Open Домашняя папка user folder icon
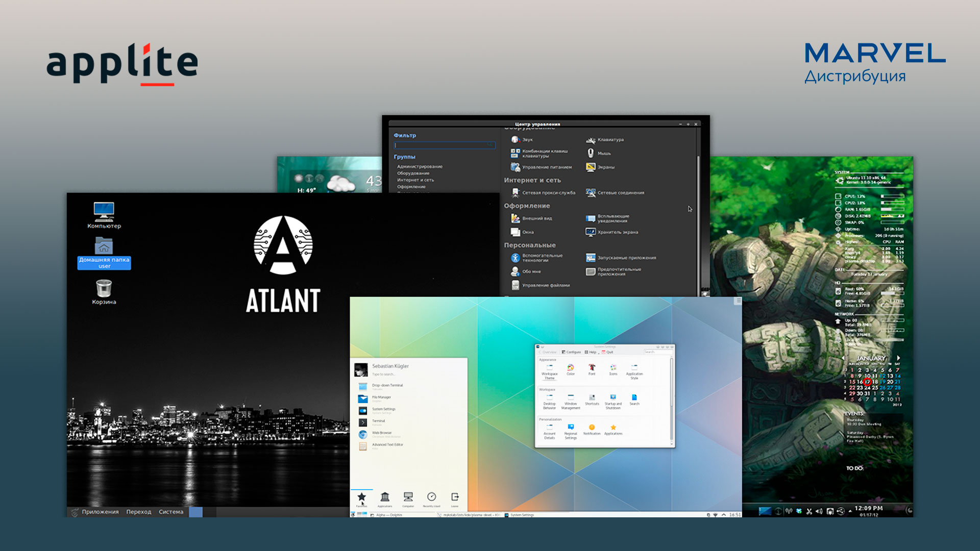This screenshot has width=980, height=551. pos(104,253)
